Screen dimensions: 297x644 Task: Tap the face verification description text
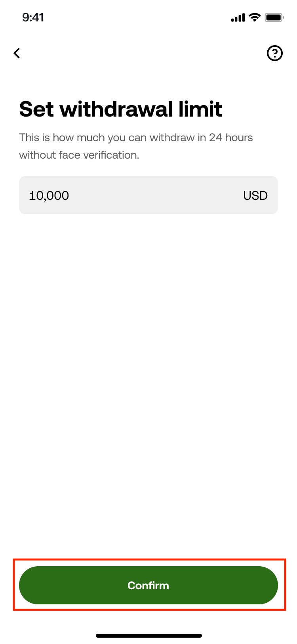pos(136,146)
